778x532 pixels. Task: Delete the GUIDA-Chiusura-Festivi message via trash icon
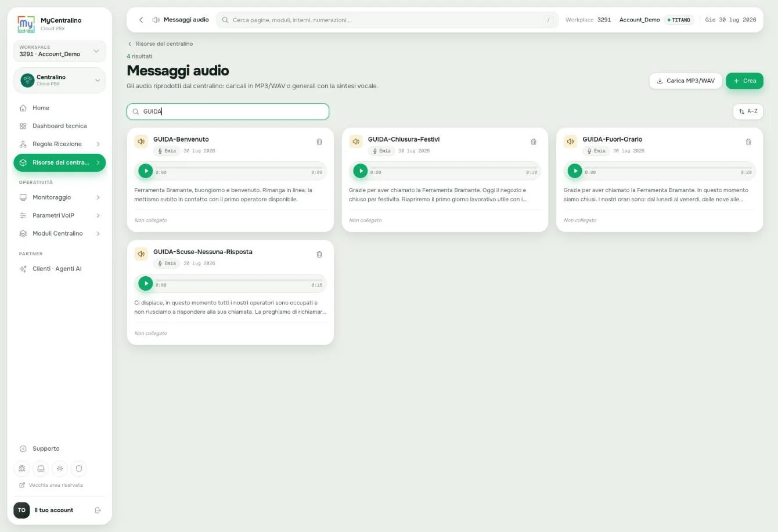[534, 142]
